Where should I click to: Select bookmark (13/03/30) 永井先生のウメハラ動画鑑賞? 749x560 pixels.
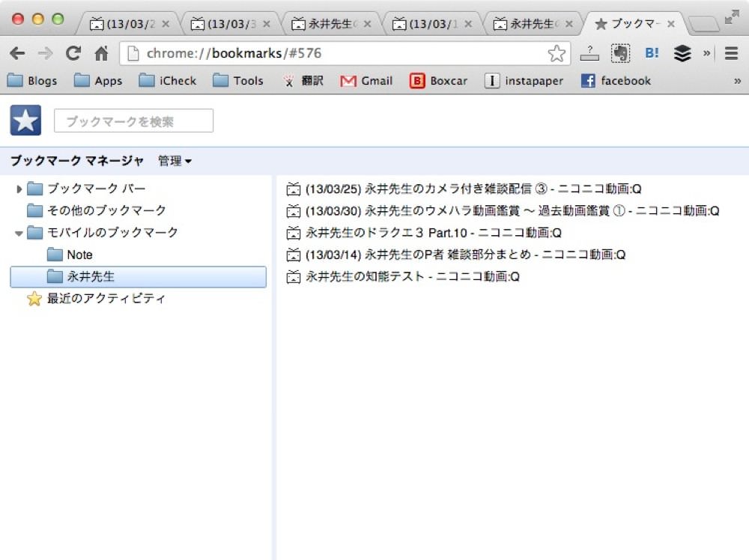point(503,211)
